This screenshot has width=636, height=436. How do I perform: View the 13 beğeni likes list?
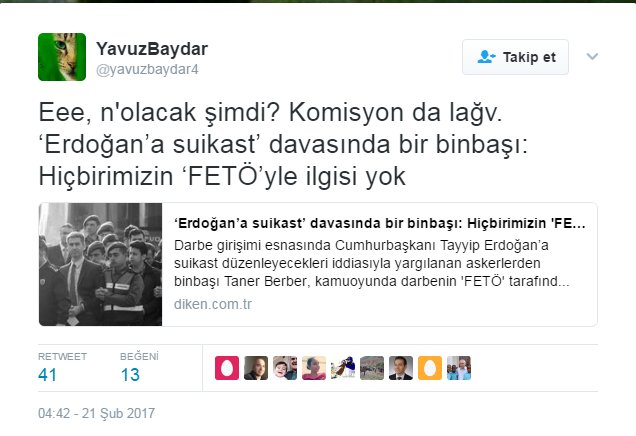[139, 367]
